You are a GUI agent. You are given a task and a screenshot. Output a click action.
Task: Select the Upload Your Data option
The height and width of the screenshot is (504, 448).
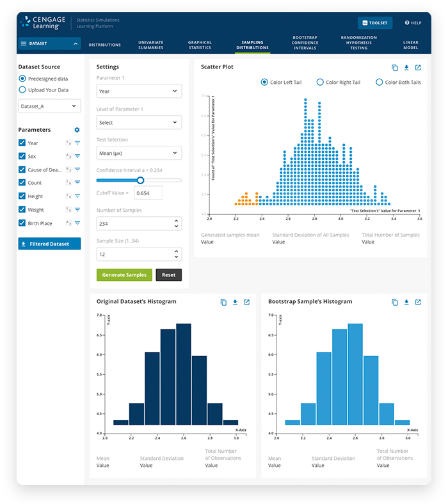23,90
